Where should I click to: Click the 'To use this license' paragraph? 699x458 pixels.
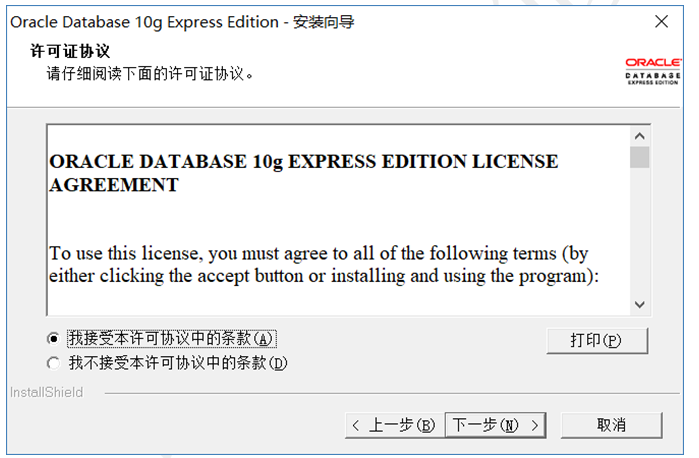click(x=324, y=264)
